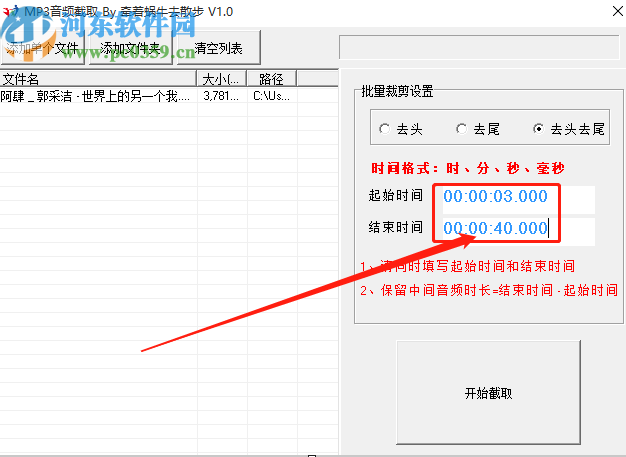Click the empty text box beside 清空列表
This screenshot has height=457, width=626.
coord(479,47)
